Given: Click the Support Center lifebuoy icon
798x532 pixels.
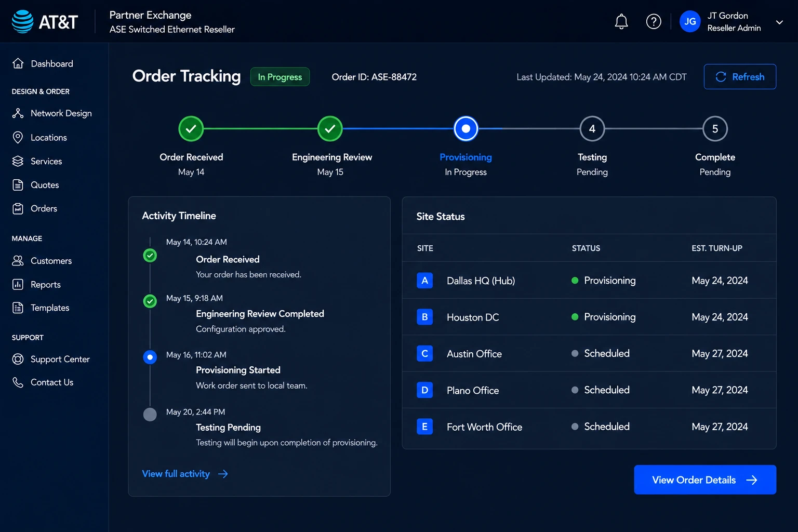Looking at the screenshot, I should click(x=18, y=359).
